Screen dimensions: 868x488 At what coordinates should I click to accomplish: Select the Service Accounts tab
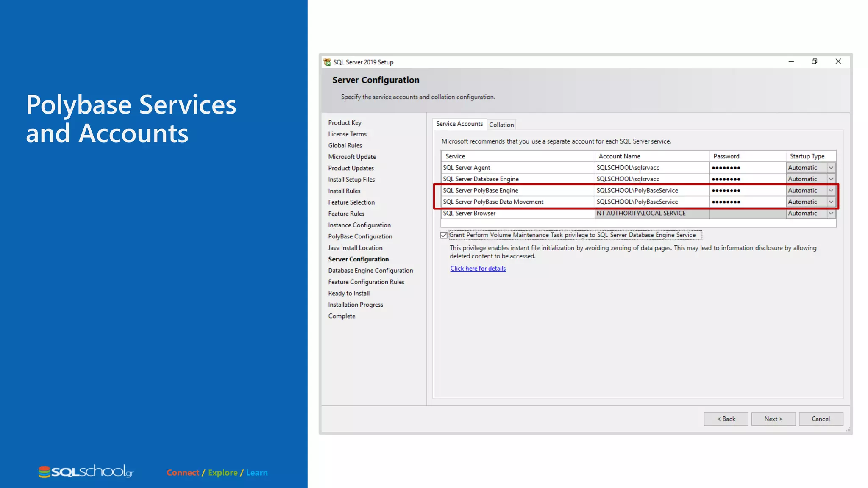click(459, 124)
